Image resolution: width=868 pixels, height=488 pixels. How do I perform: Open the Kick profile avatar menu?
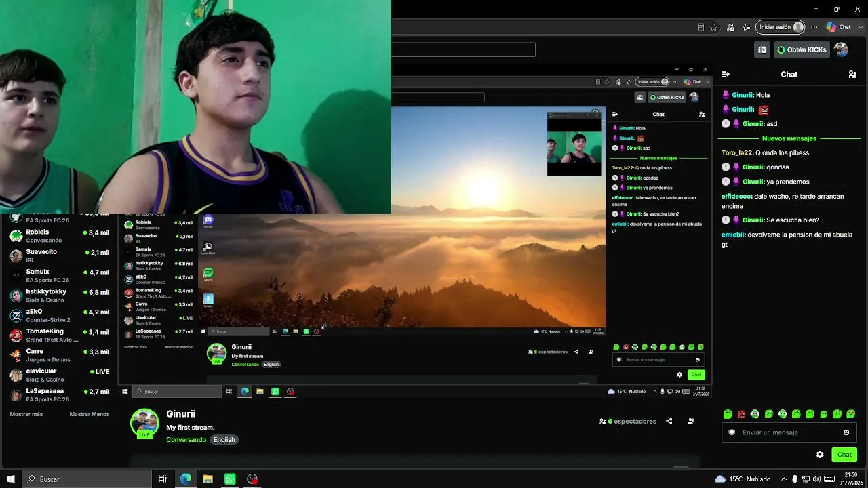coord(841,49)
